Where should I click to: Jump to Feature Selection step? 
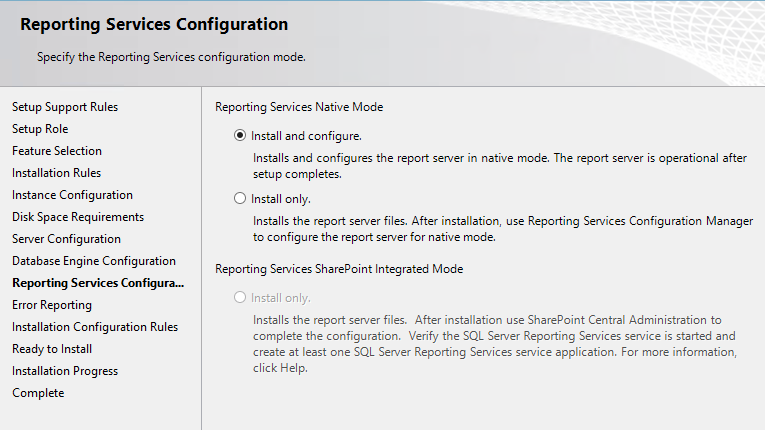(x=57, y=151)
